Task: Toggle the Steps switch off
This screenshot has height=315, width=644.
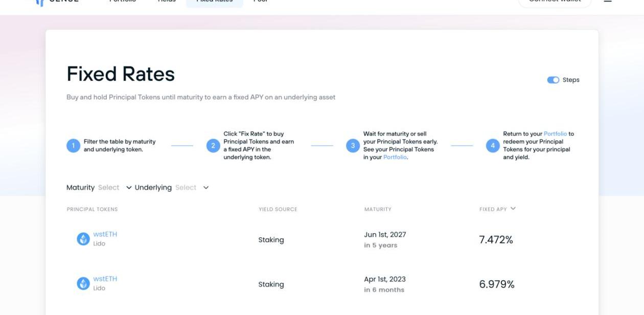Action: [x=553, y=80]
